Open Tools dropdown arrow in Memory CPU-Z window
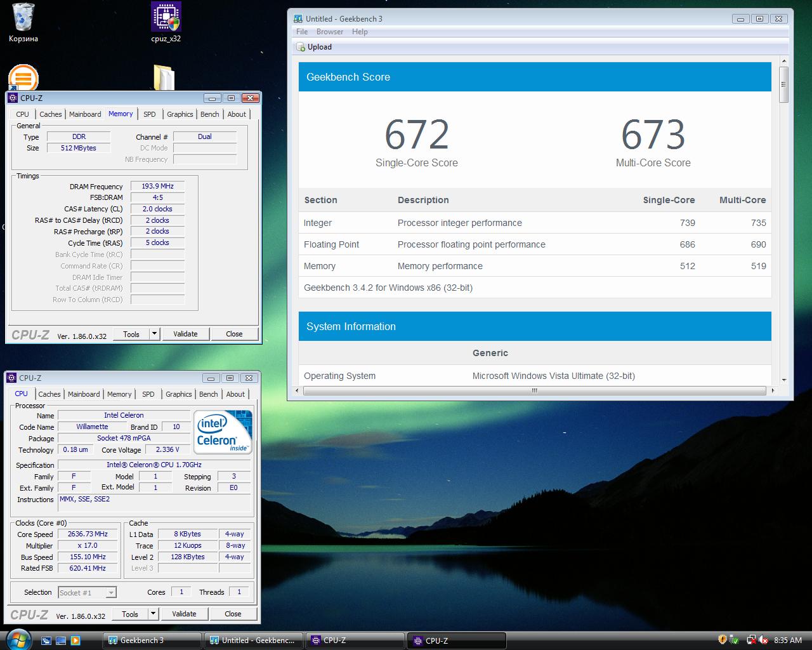 click(x=154, y=334)
